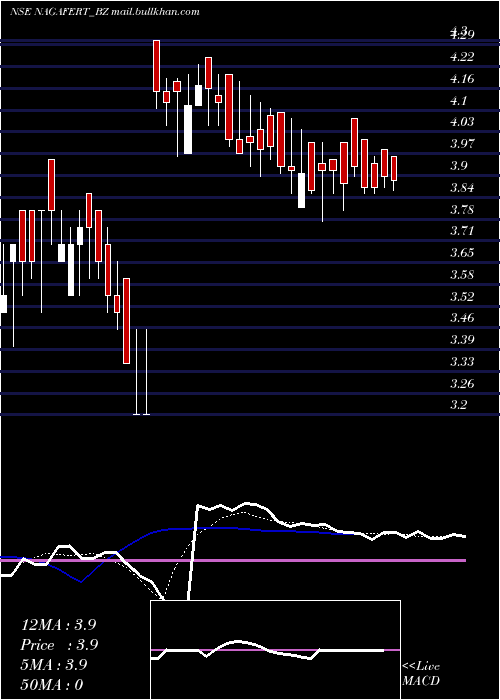Click the 3.71 price axis label

coord(462,231)
